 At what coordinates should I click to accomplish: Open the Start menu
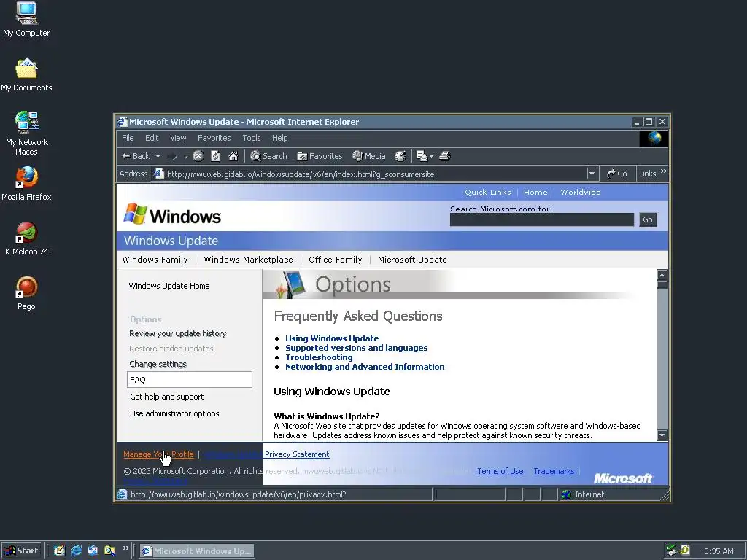tap(21, 551)
